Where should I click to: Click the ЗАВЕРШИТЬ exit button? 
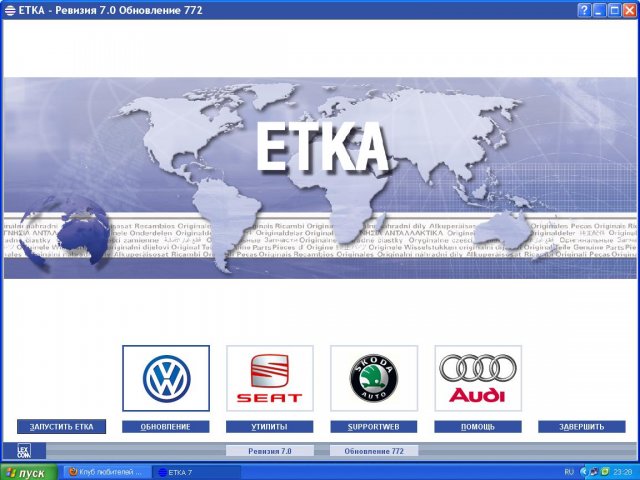pyautogui.click(x=582, y=427)
